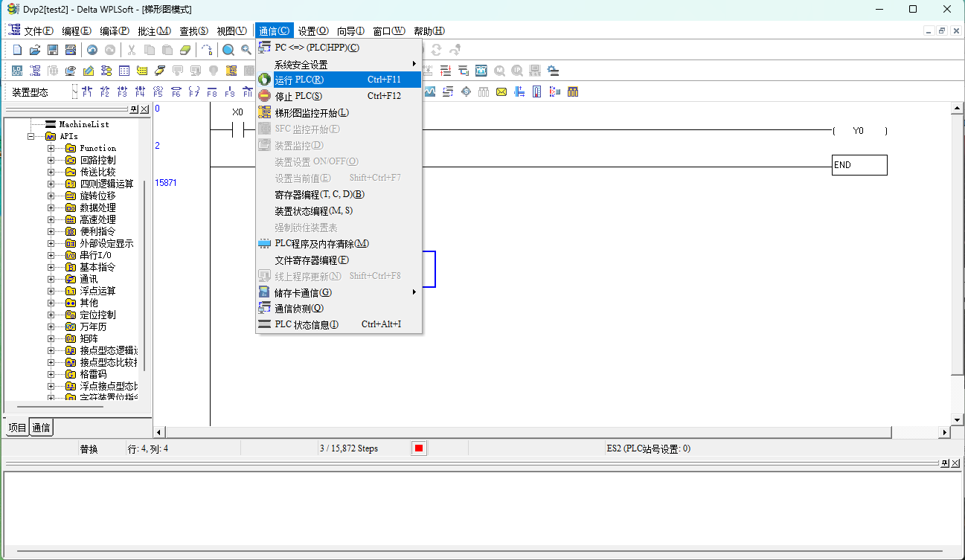Image resolution: width=965 pixels, height=560 pixels.
Task: Click the row insert lines with red arrows icon
Action: pyautogui.click(x=446, y=71)
